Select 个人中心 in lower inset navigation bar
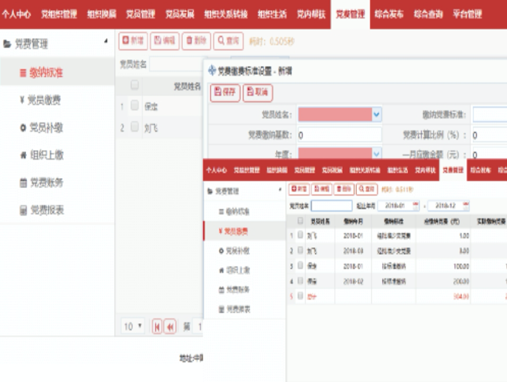The image size is (507, 382). coord(216,170)
